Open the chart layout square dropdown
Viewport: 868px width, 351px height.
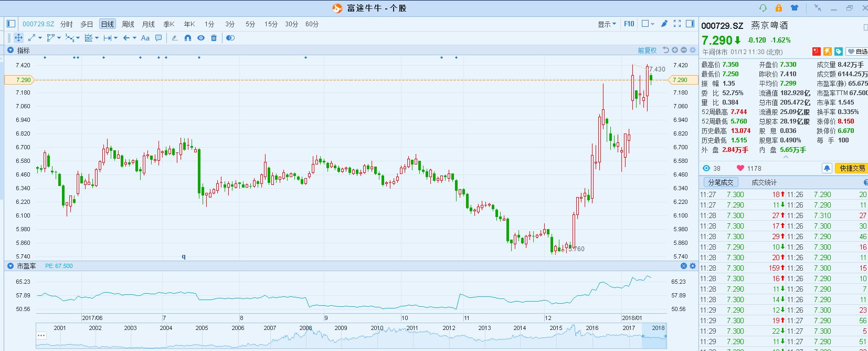click(648, 24)
